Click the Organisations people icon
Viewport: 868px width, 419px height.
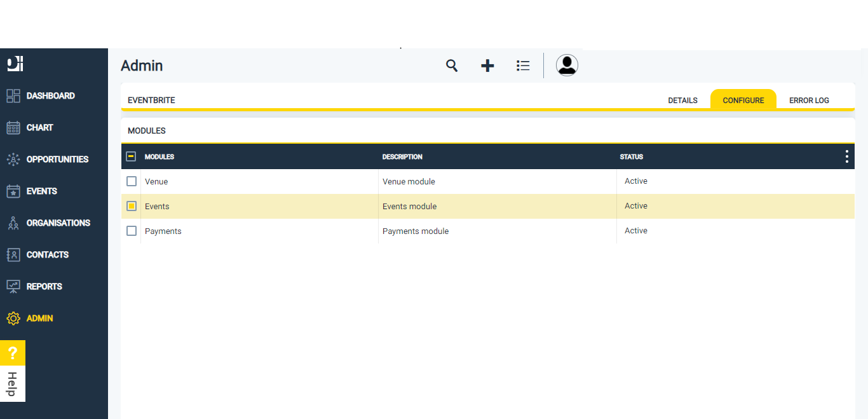[x=13, y=223]
